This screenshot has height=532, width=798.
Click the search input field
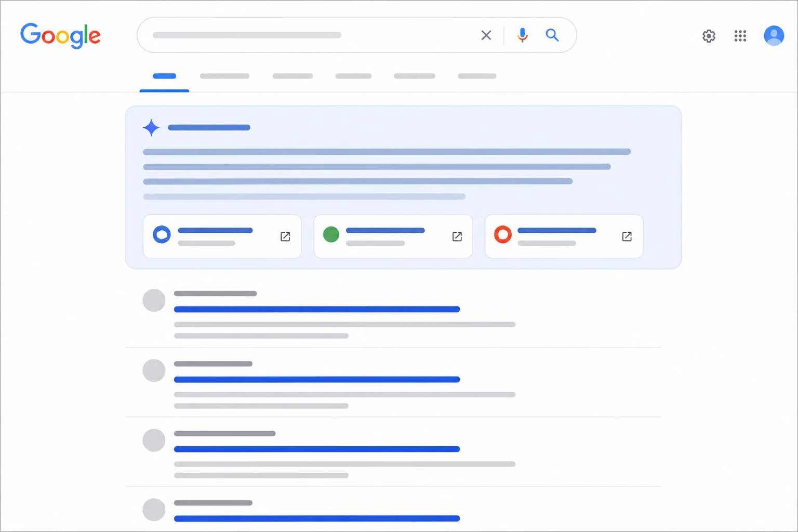click(x=356, y=35)
